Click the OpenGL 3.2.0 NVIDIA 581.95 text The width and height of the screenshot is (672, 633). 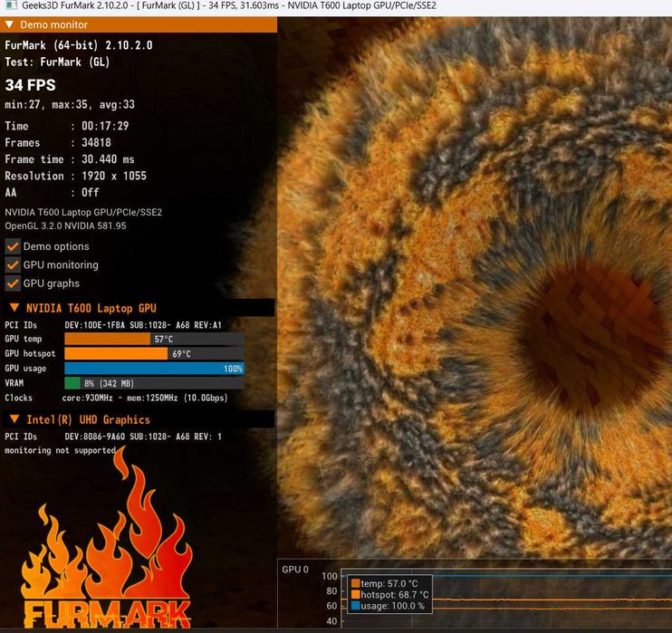click(65, 225)
